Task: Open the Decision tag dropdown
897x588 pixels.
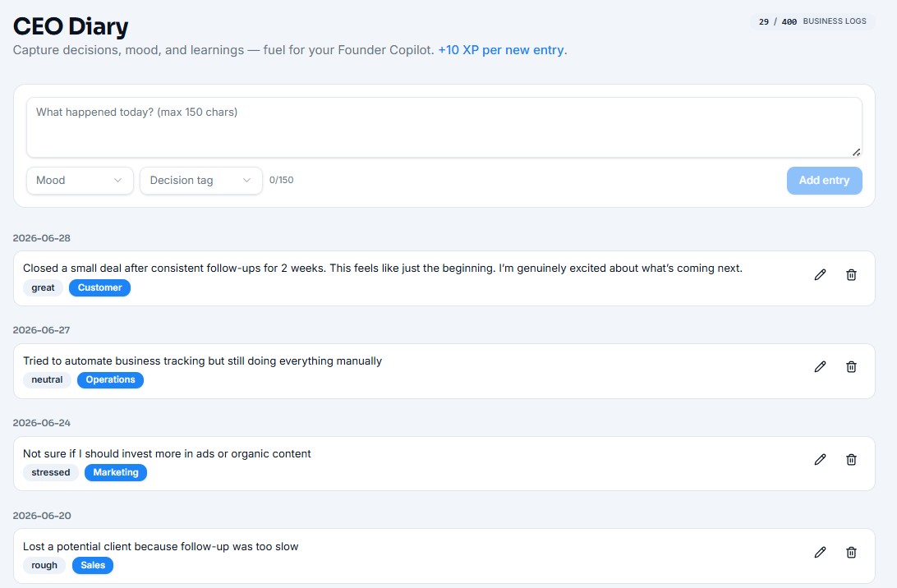Action: (x=200, y=180)
